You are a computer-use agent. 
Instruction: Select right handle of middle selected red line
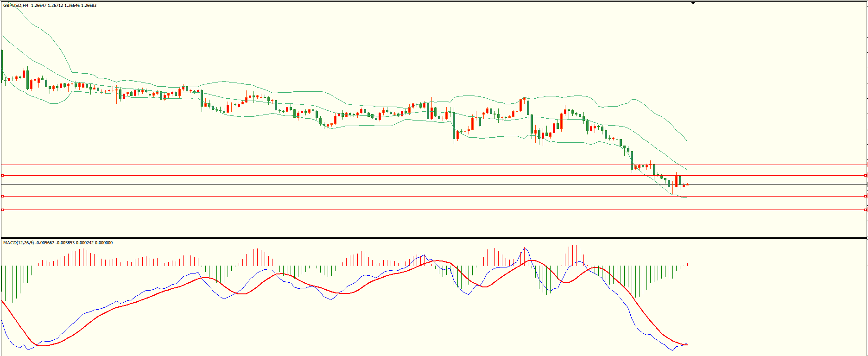point(866,197)
